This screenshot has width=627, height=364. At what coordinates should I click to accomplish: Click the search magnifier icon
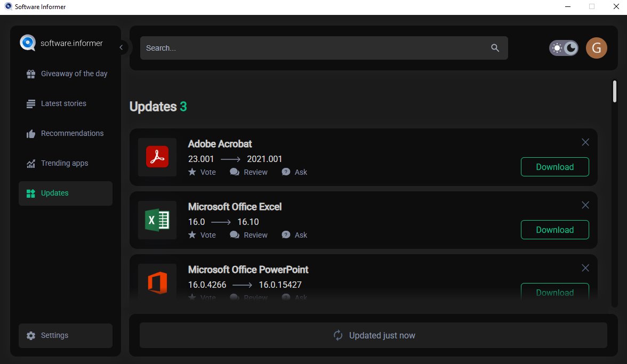[495, 48]
